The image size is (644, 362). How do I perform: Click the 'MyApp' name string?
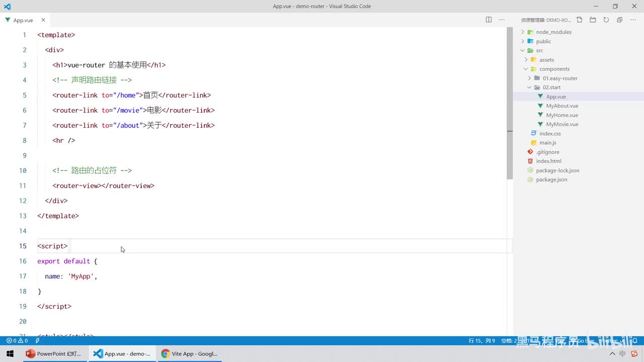point(80,276)
